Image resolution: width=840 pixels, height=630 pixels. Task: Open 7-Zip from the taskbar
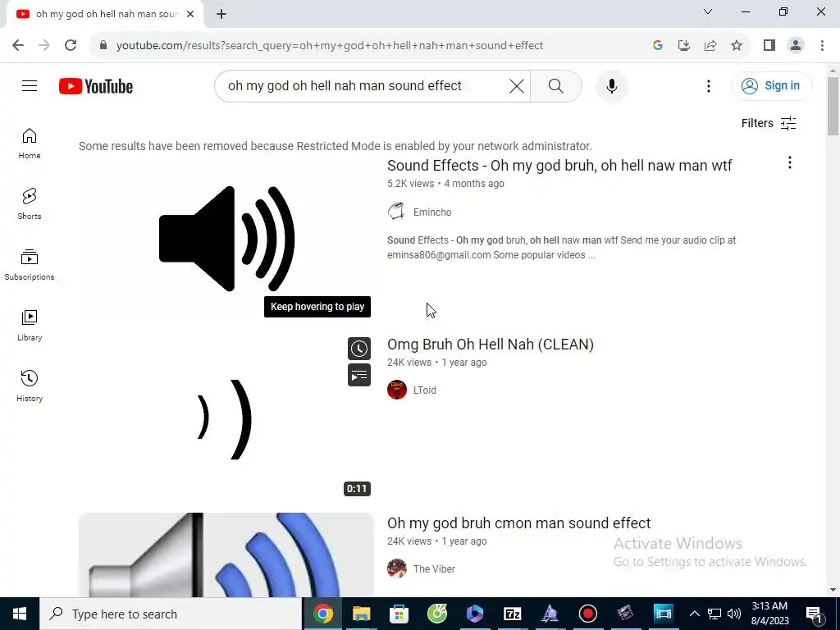coord(513,614)
